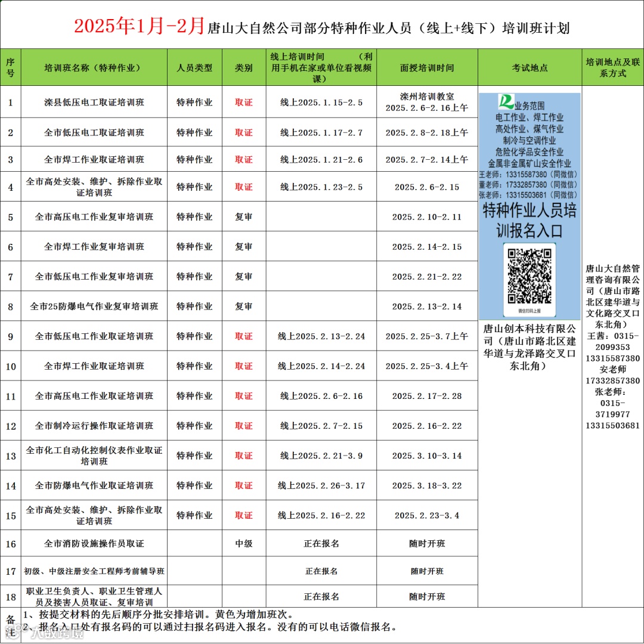Click "特种作业人员培训报名入口" heading
The image size is (644, 644).
530,221
